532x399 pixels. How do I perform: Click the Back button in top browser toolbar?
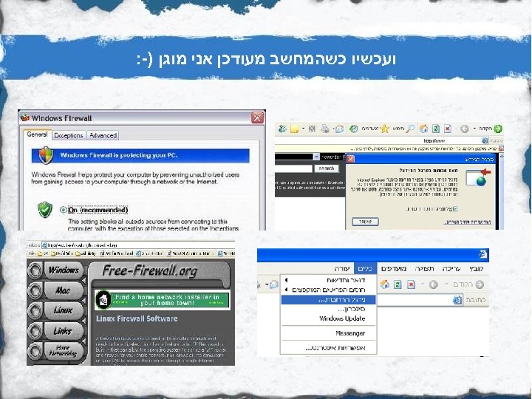point(465,129)
